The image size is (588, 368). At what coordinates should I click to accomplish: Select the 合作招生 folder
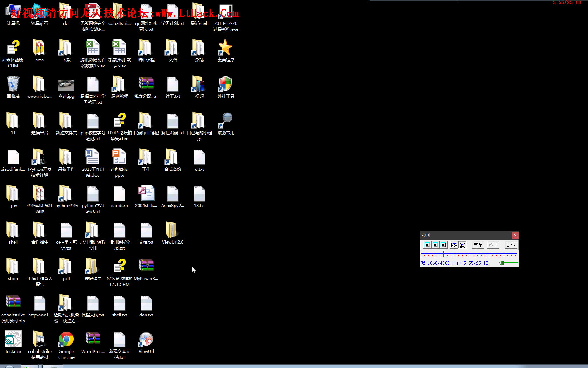point(40,233)
